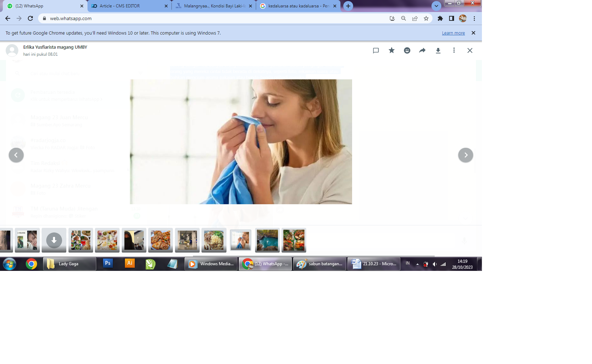Open network signal tray icon
The width and height of the screenshot is (592, 364).
click(x=443, y=264)
